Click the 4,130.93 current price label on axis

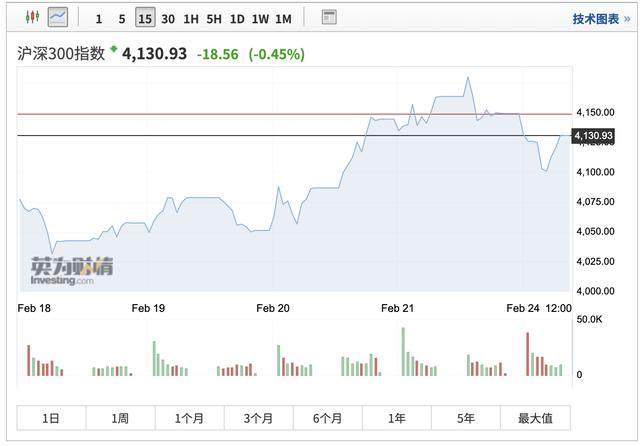pos(590,135)
